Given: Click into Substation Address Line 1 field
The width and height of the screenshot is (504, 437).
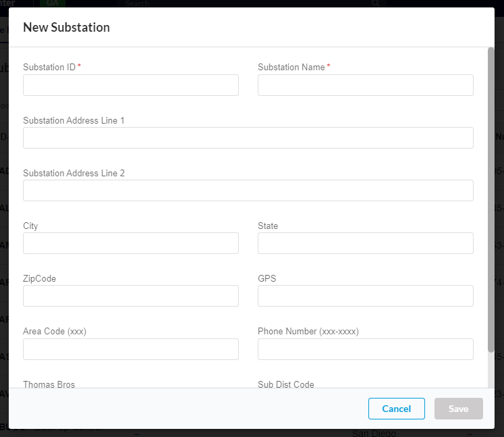Looking at the screenshot, I should [248, 138].
